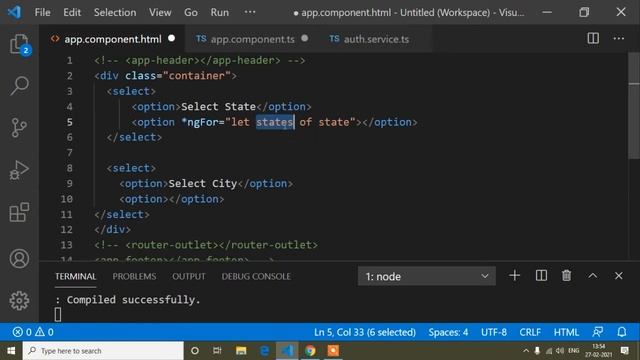Click ENG language indicator in tray
640x360 pixels.
click(x=573, y=351)
